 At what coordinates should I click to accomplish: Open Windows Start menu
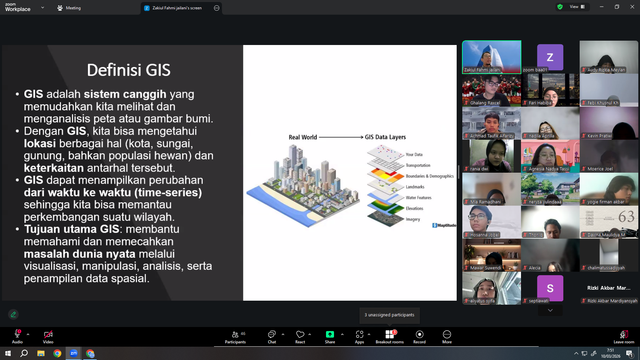coord(8,353)
